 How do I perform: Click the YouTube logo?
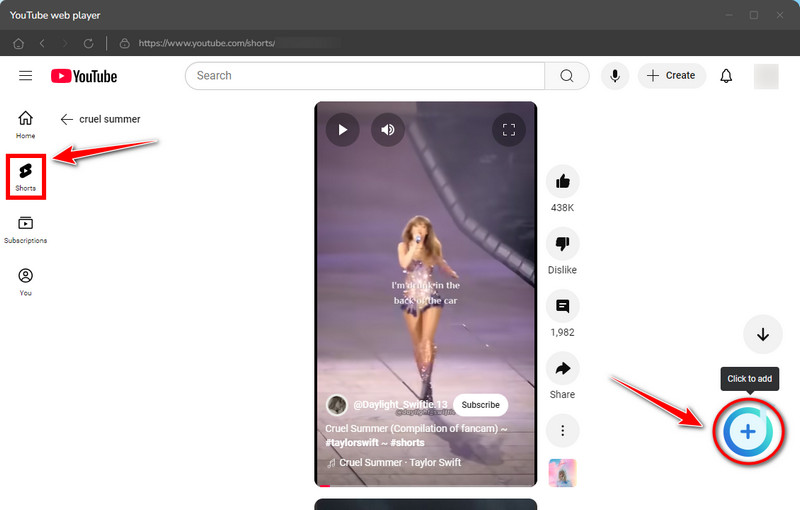tap(84, 76)
